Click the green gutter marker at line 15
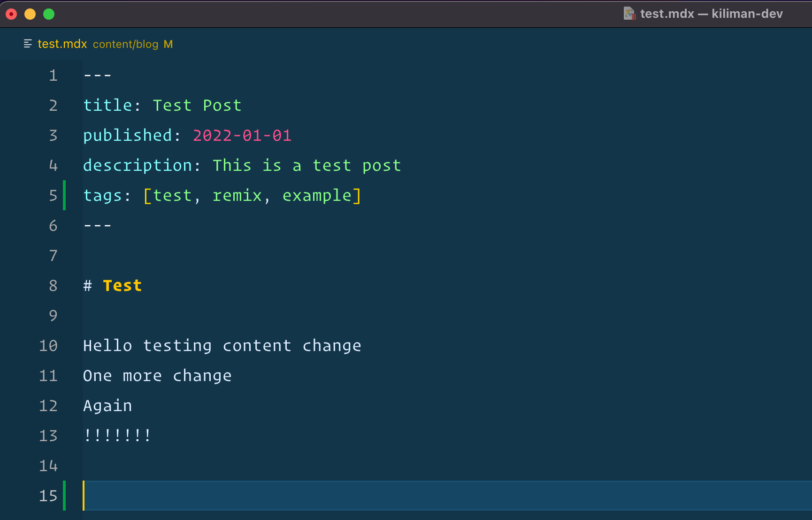The height and width of the screenshot is (520, 812). coord(64,496)
